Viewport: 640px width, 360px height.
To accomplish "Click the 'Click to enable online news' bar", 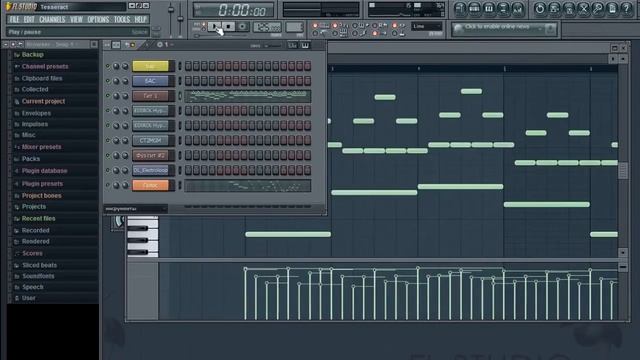I will point(498,28).
